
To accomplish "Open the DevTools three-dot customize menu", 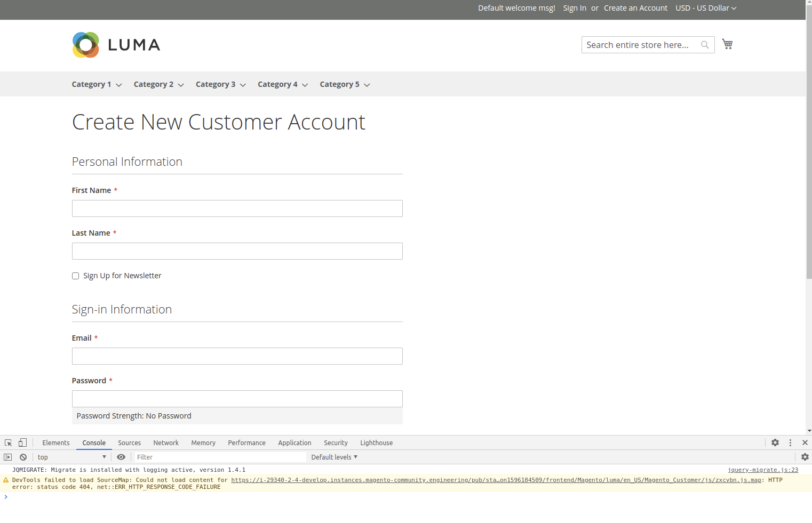I will [790, 442].
